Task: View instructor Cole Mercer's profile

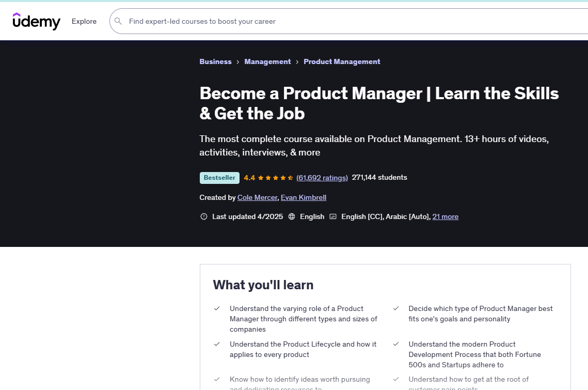Action: 257,197
